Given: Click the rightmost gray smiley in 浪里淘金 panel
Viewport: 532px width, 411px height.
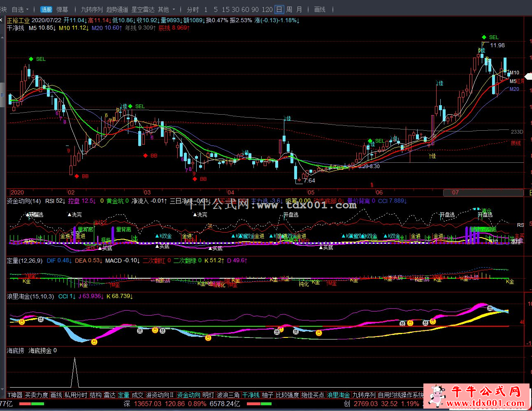Looking at the screenshot, I should click(x=490, y=308).
